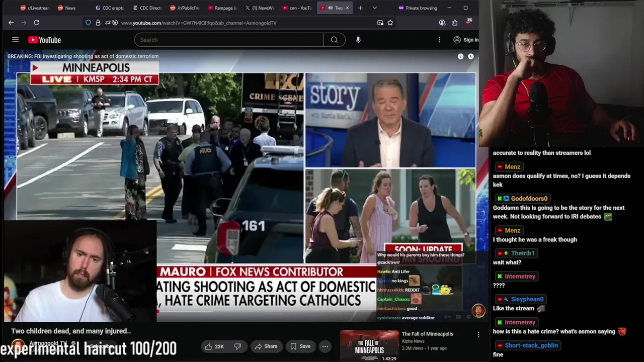Open The Fall of Minneapolis title link

coord(428,334)
